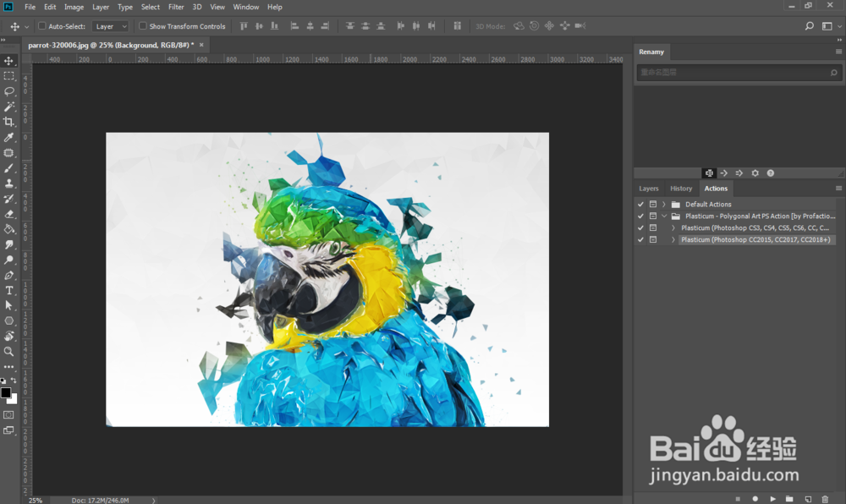Click the white background color swatch
This screenshot has height=504, width=846.
click(14, 400)
